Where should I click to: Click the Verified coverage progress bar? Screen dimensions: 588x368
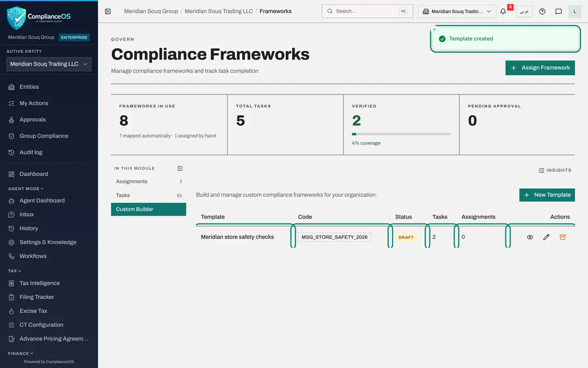(x=401, y=134)
